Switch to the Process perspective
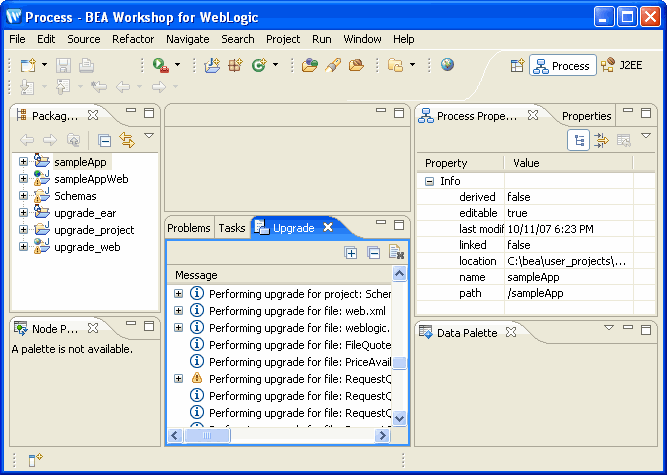This screenshot has height=475, width=667. click(562, 65)
